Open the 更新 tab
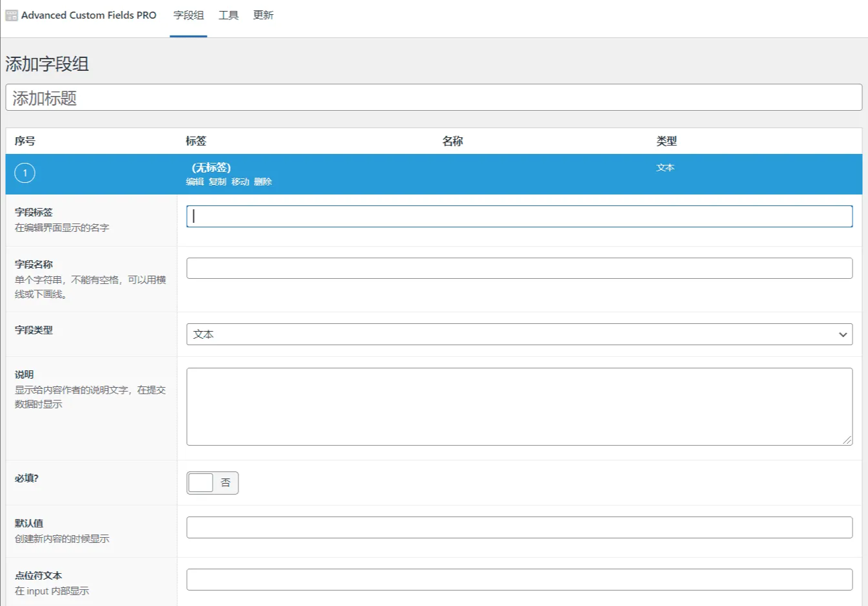The height and width of the screenshot is (606, 868). point(263,15)
